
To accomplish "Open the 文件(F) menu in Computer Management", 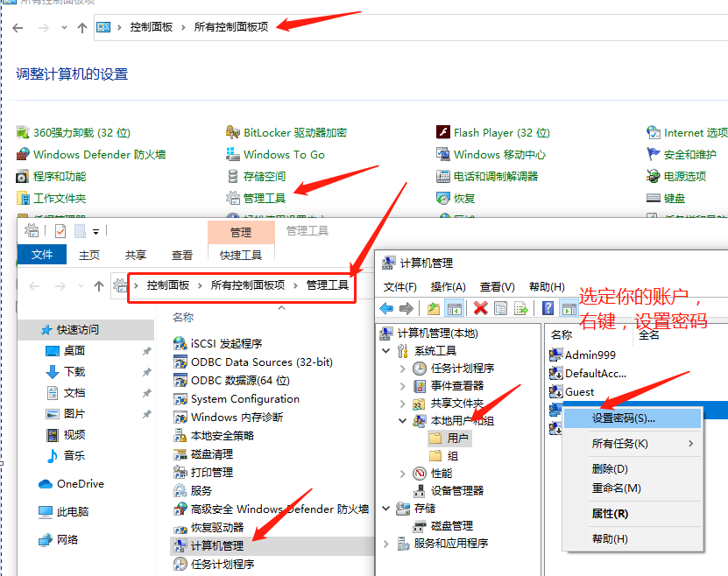I will pyautogui.click(x=399, y=287).
